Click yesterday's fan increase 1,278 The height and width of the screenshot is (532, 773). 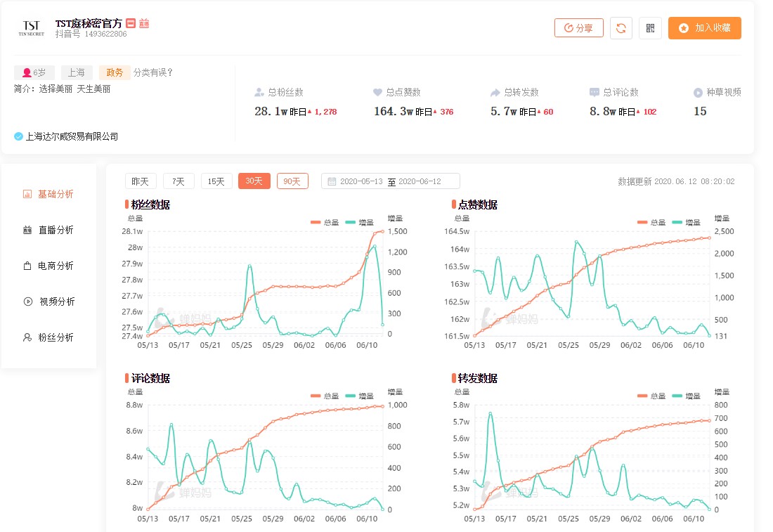click(325, 112)
